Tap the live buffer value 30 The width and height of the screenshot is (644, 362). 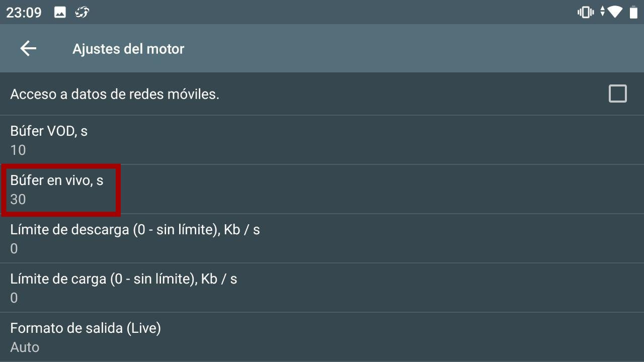(18, 200)
